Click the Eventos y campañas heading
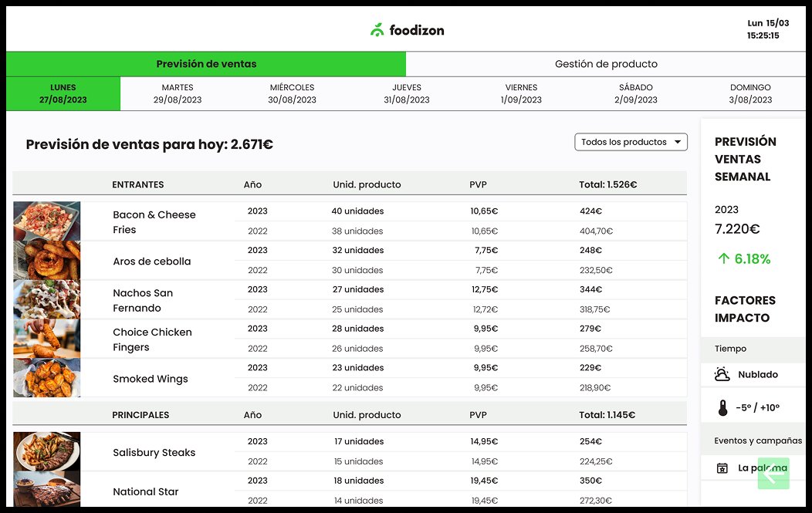This screenshot has width=812, height=513. pos(758,440)
